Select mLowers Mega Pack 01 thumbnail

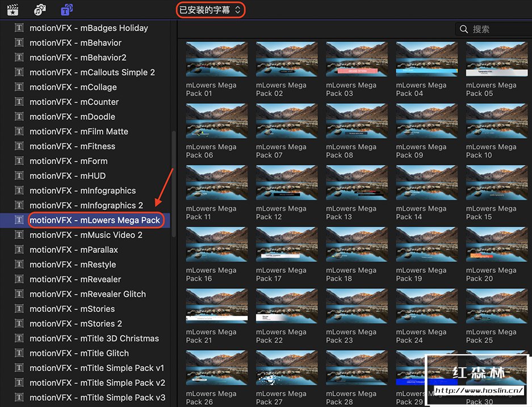pos(217,59)
